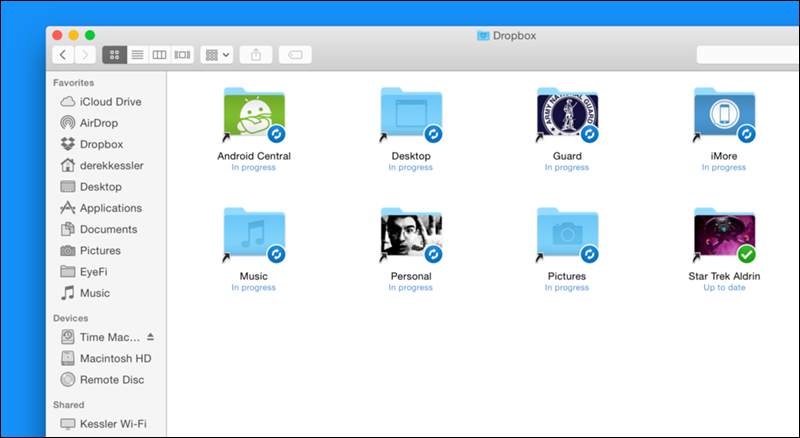The width and height of the screenshot is (800, 438).
Task: Click the sync badge on iMore folder
Action: coord(746,134)
